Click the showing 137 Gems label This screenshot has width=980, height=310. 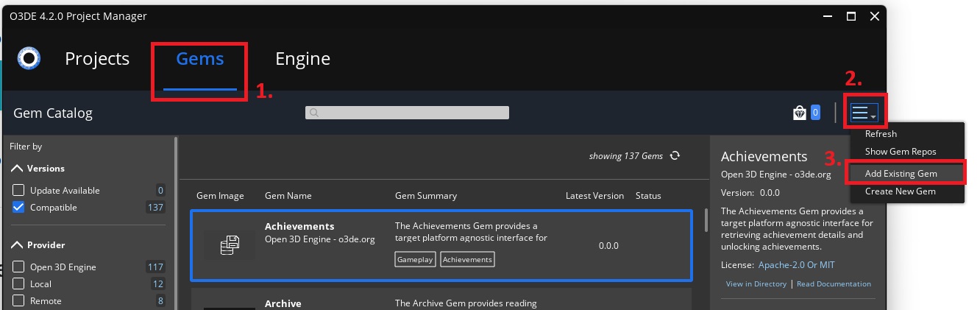pos(626,155)
